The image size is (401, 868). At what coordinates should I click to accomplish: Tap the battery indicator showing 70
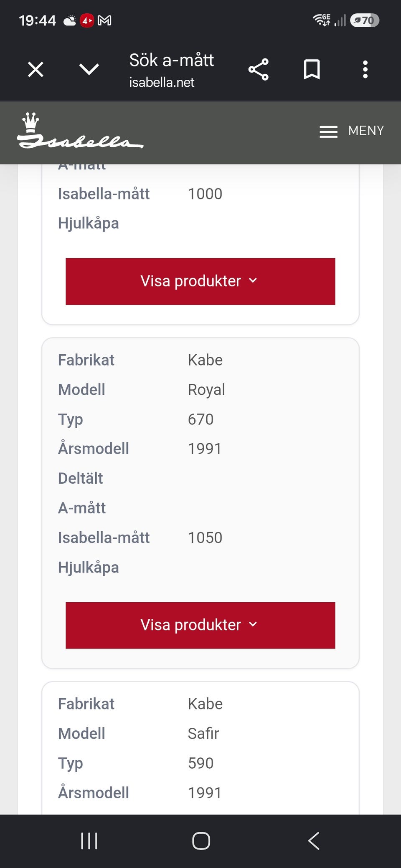[x=365, y=20]
